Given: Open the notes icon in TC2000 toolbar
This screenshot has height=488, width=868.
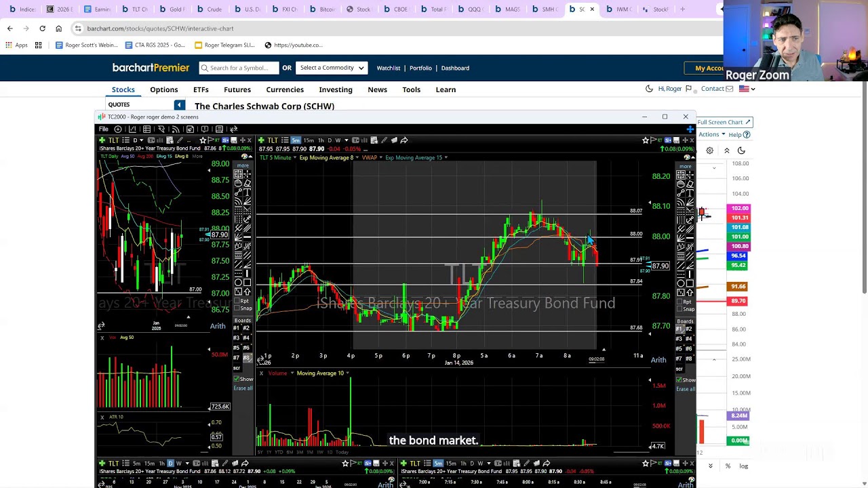Looking at the screenshot, I should click(219, 129).
